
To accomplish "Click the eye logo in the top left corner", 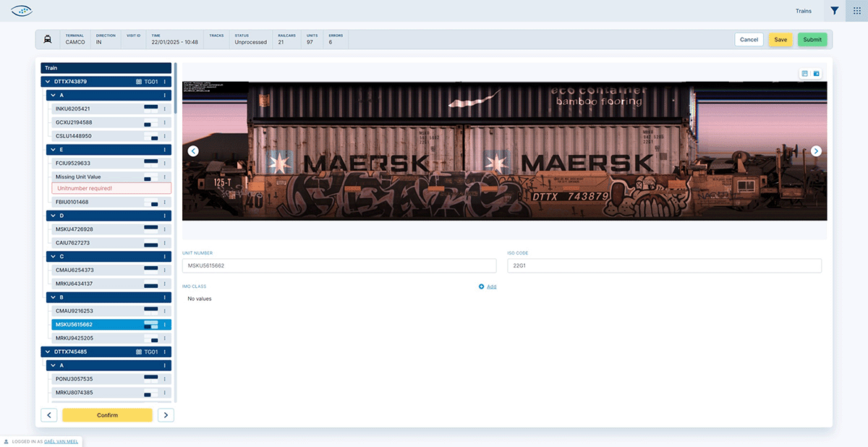I will click(21, 11).
